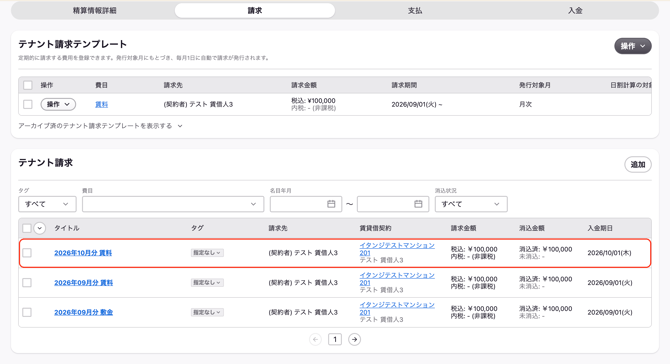Click the タイトル column header
The width and height of the screenshot is (670, 364).
click(x=67, y=228)
